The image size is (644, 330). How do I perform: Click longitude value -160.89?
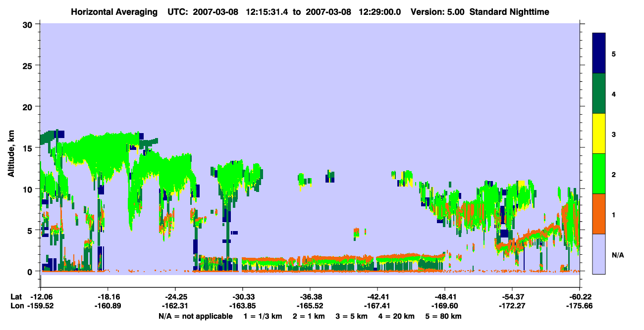point(108,306)
